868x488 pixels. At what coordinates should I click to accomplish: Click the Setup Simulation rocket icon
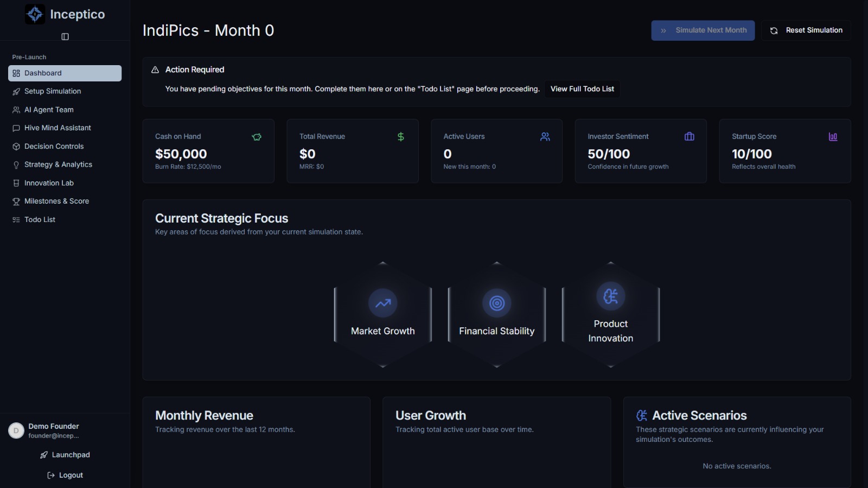pos(16,92)
